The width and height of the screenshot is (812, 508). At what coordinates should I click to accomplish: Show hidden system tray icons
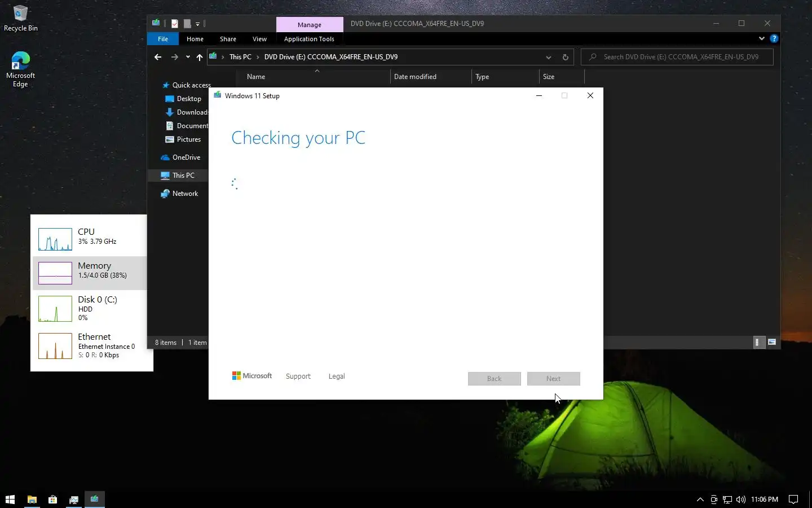700,499
